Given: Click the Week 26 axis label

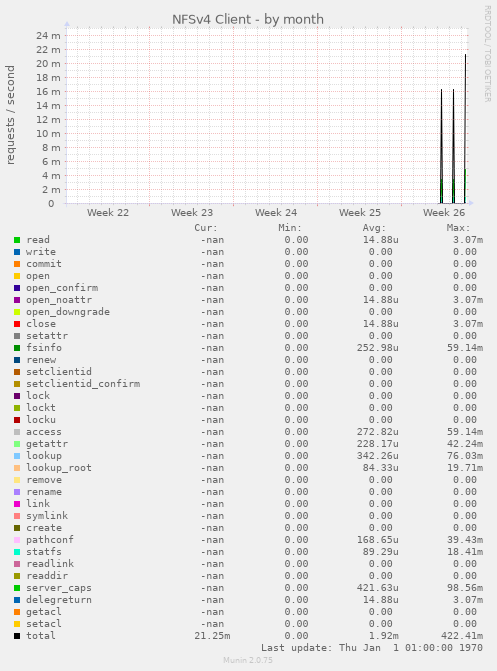Looking at the screenshot, I should [444, 213].
